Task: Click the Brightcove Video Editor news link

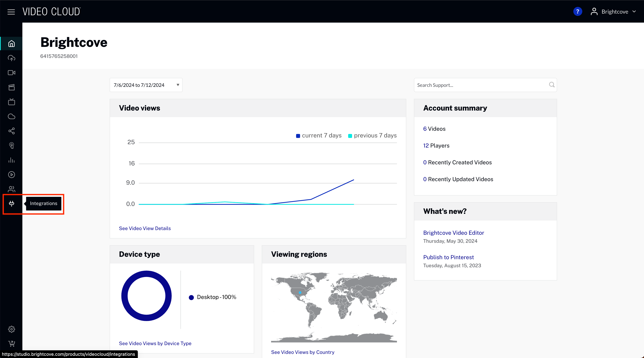Action: [x=453, y=233]
